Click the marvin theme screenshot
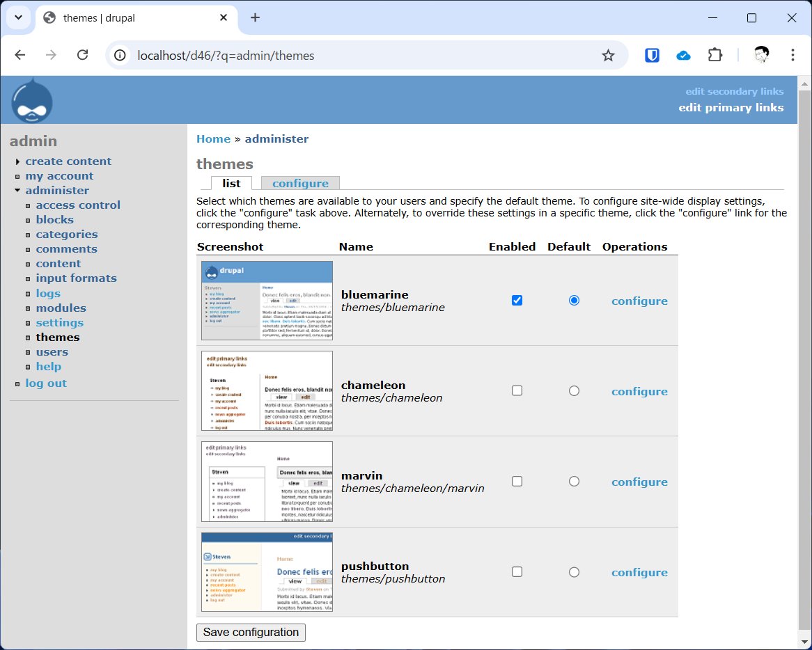Image resolution: width=812 pixels, height=650 pixels. click(267, 482)
